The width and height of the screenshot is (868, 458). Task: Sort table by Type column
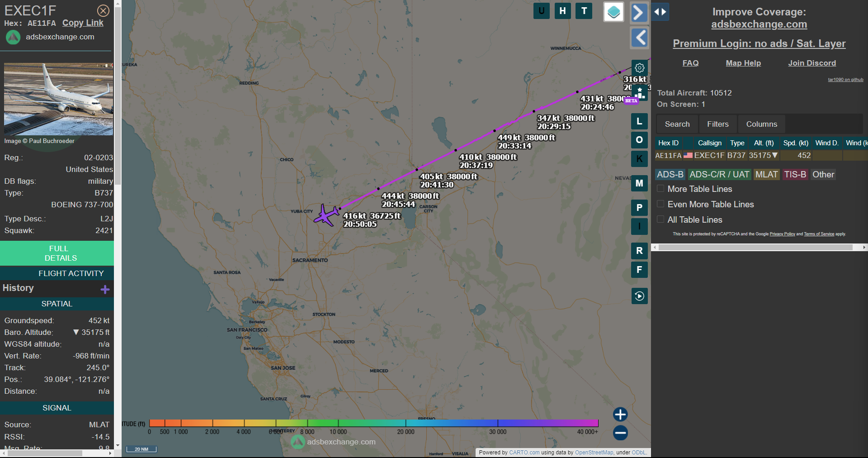(x=737, y=143)
